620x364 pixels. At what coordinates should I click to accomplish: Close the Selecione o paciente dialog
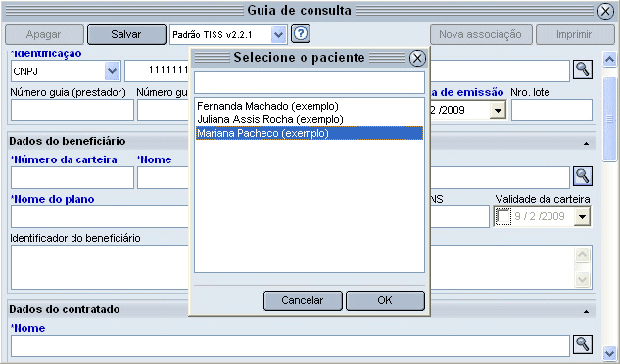coord(417,58)
